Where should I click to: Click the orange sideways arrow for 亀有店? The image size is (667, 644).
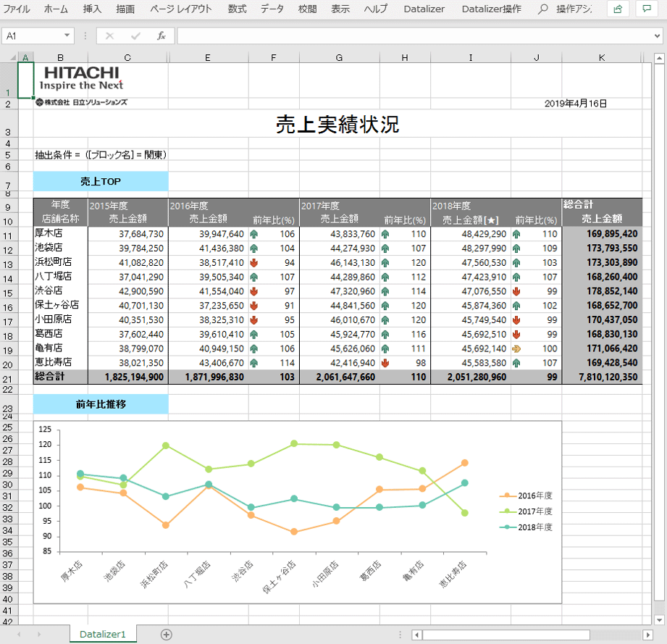tap(516, 348)
